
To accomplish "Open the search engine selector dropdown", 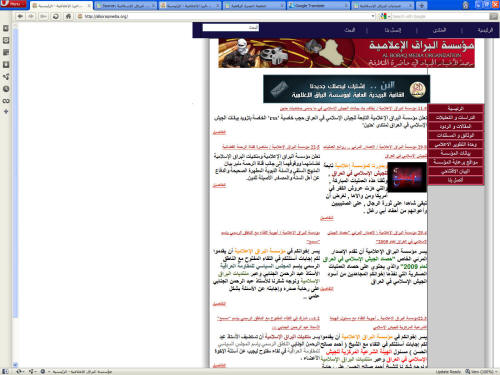I will [x=384, y=16].
